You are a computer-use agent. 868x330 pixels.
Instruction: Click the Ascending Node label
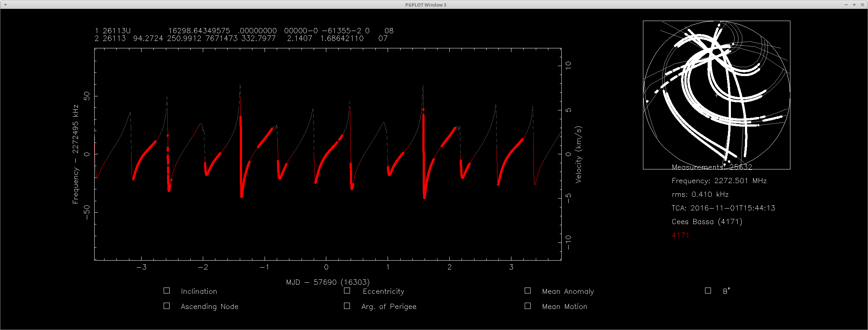click(210, 306)
